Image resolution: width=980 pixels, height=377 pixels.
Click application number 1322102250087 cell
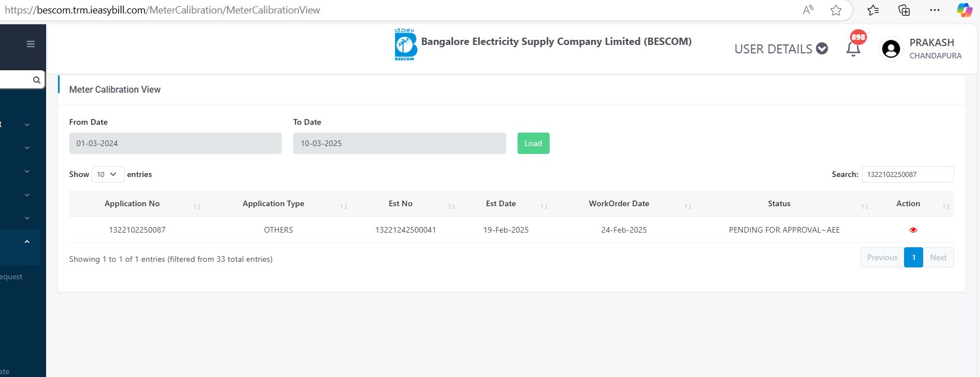[x=137, y=230]
